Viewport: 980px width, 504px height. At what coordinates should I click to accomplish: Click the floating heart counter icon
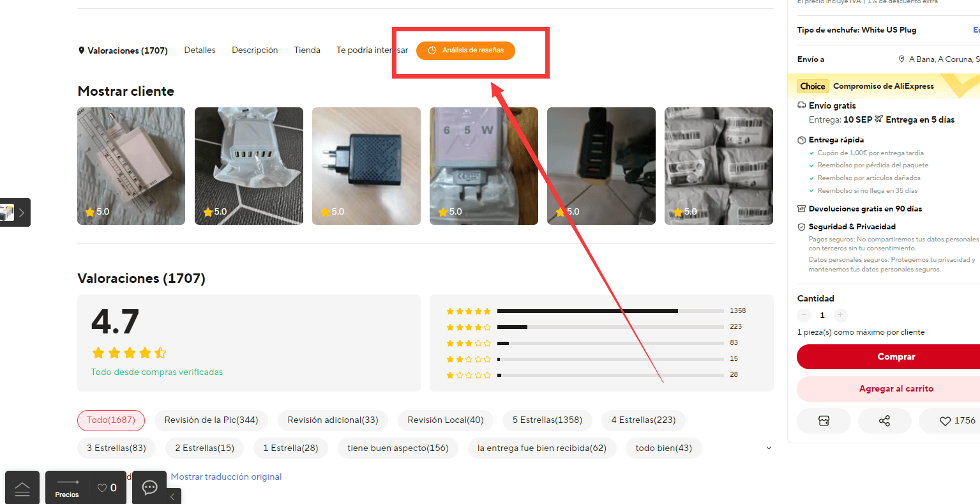pos(107,488)
